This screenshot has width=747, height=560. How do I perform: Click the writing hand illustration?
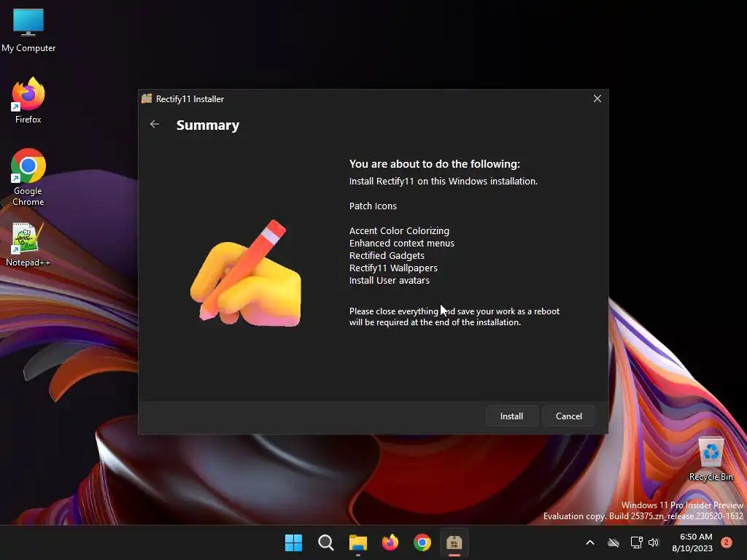click(x=246, y=273)
